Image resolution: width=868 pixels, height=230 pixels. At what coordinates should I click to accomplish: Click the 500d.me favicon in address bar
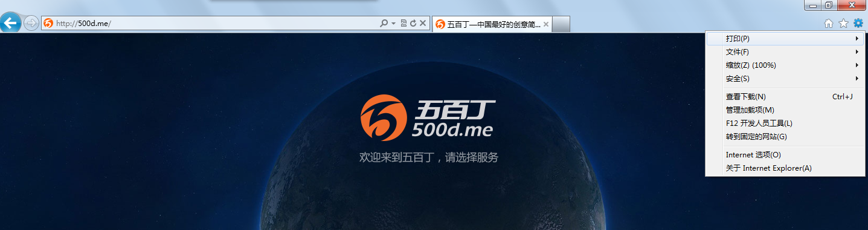(x=48, y=24)
